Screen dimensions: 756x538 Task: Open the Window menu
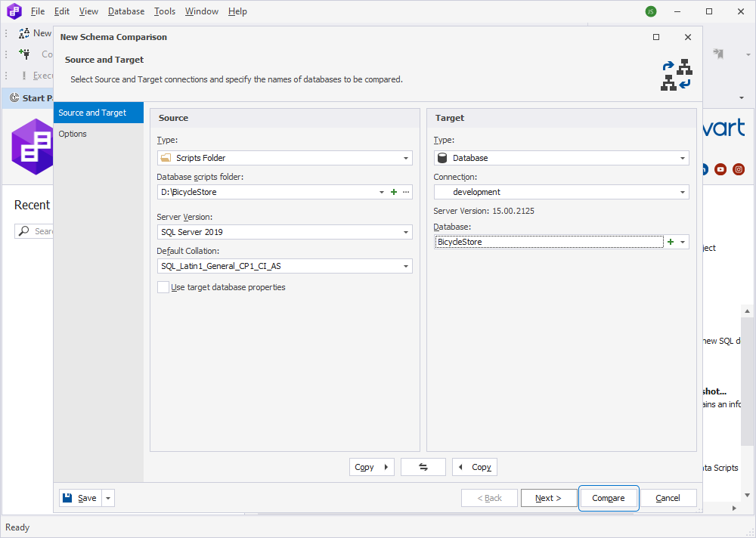[202, 11]
